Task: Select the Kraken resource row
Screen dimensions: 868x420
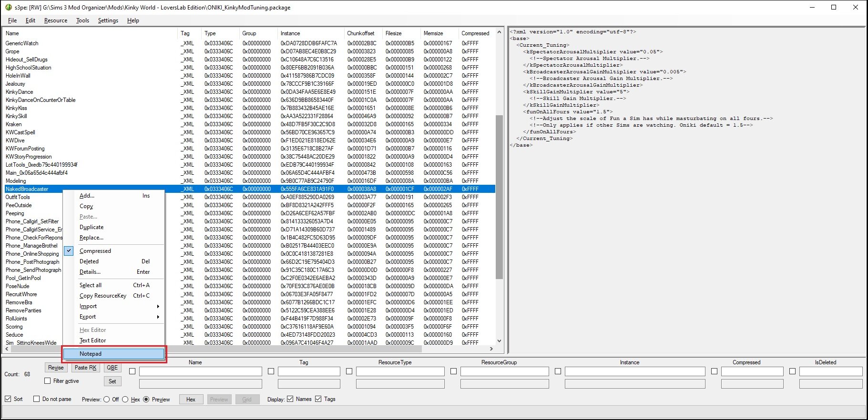Action: pos(249,124)
